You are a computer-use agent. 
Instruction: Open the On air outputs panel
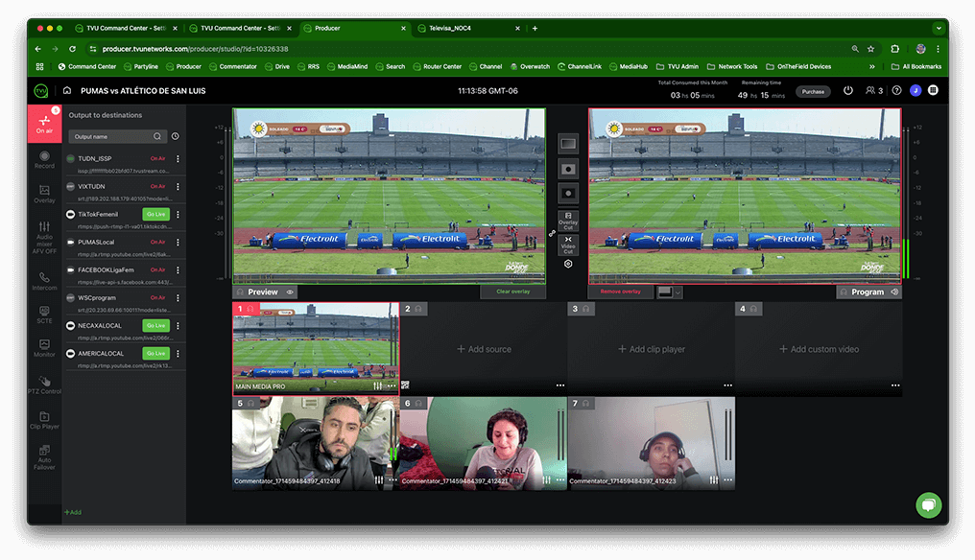point(44,124)
